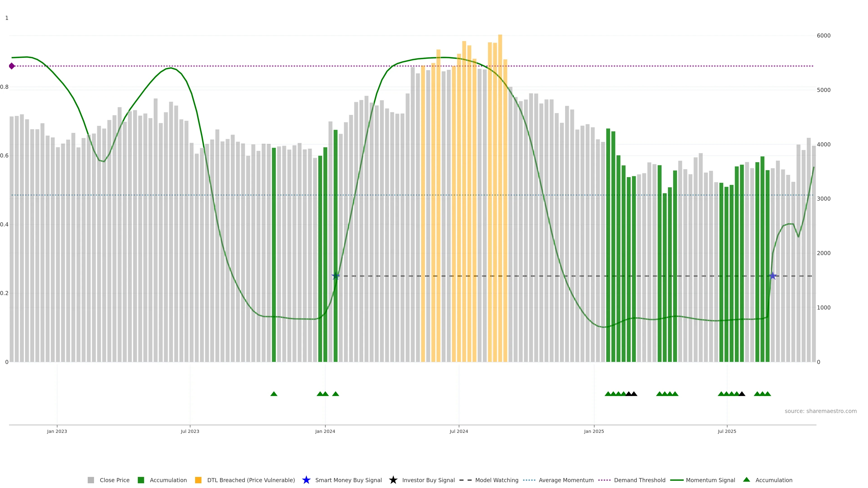Click the lone green triangle before January 2024
The height and width of the screenshot is (488, 868).
tap(274, 394)
